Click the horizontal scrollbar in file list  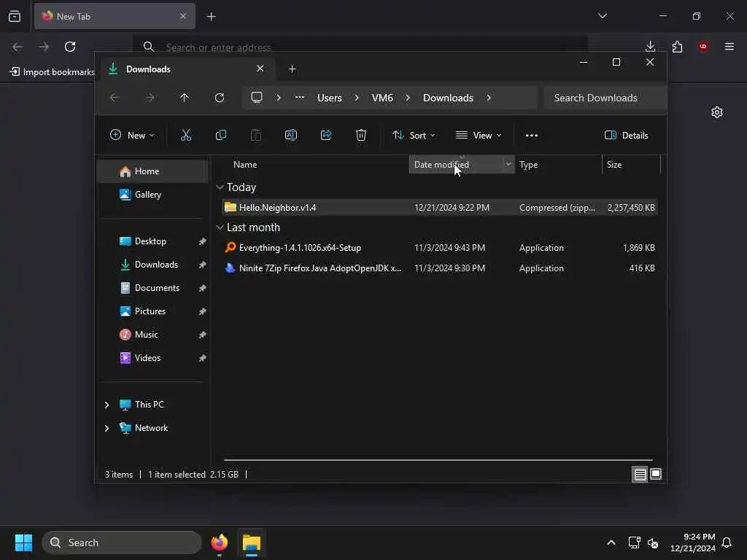pyautogui.click(x=438, y=460)
